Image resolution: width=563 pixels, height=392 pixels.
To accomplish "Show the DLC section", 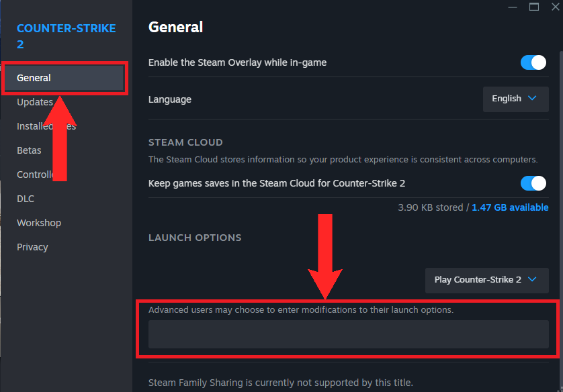I will [26, 199].
